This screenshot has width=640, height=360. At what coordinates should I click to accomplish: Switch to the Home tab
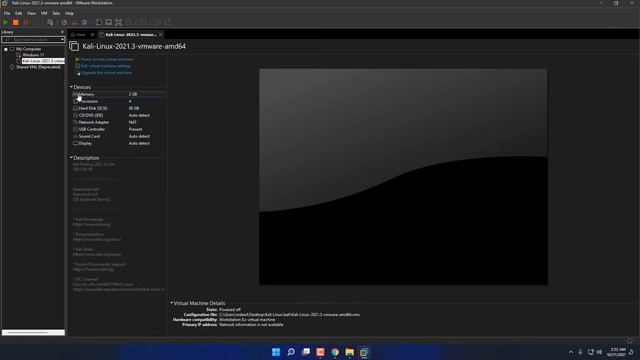click(x=80, y=35)
